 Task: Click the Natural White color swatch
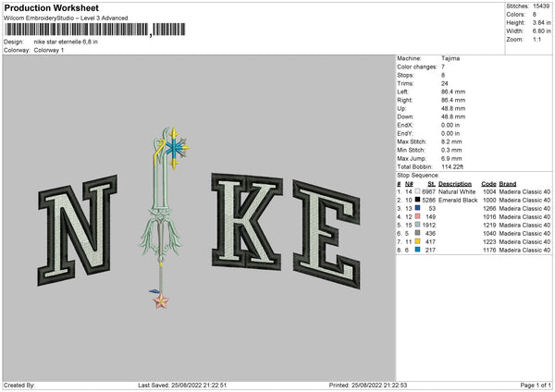click(x=417, y=191)
